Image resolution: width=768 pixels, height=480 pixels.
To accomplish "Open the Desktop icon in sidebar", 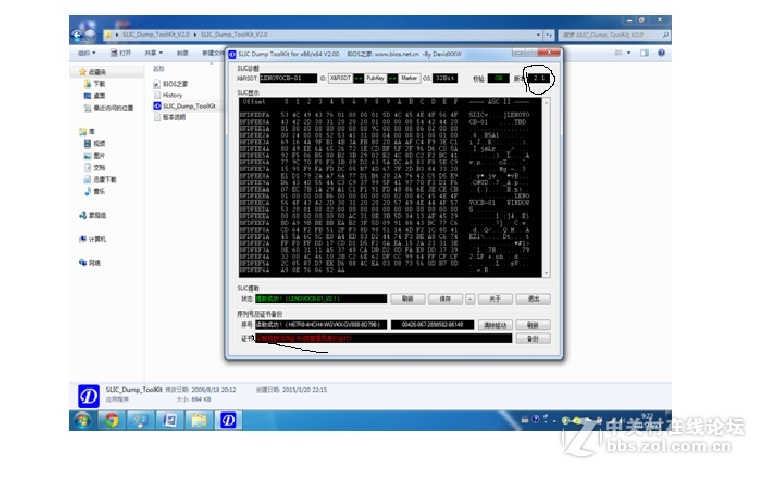I will (x=88, y=96).
